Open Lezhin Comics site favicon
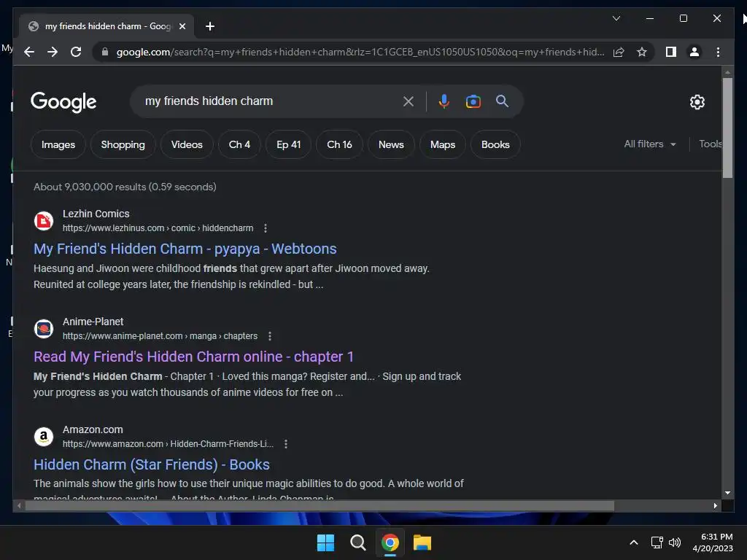Image resolution: width=747 pixels, height=560 pixels. pos(44,221)
